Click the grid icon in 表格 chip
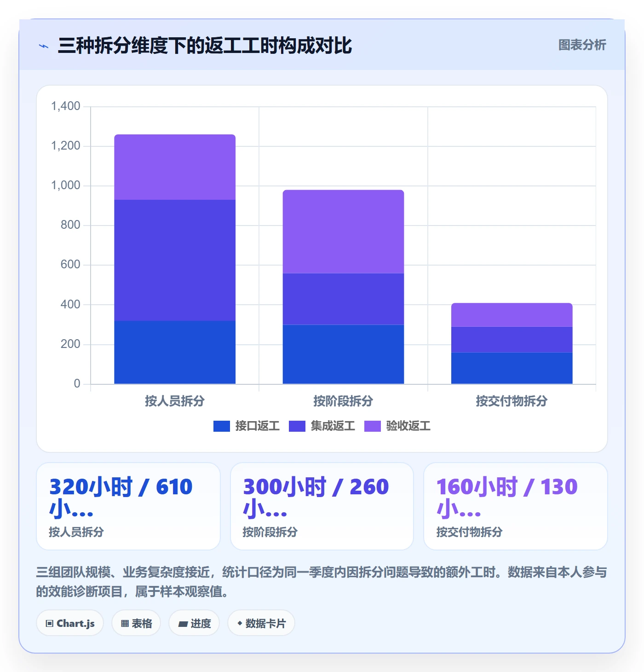Image resolution: width=644 pixels, height=672 pixels. (x=125, y=624)
